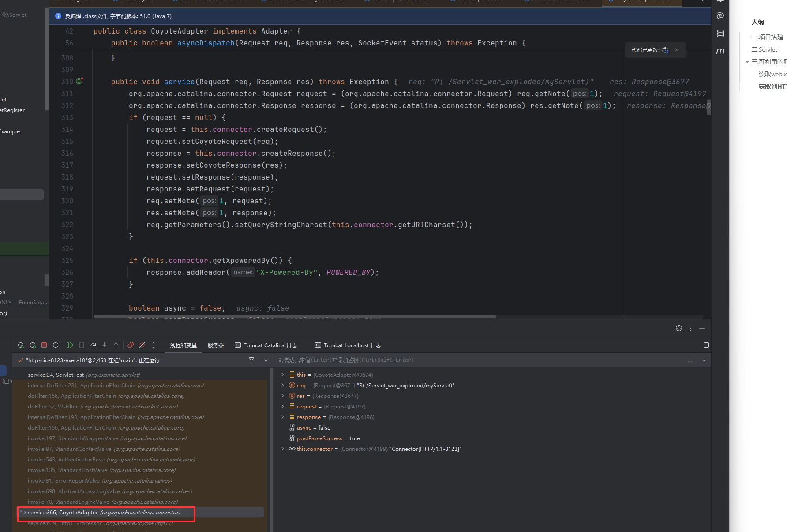The height and width of the screenshot is (532, 787).
Task: Click the Step Over debug icon
Action: pyautogui.click(x=93, y=345)
